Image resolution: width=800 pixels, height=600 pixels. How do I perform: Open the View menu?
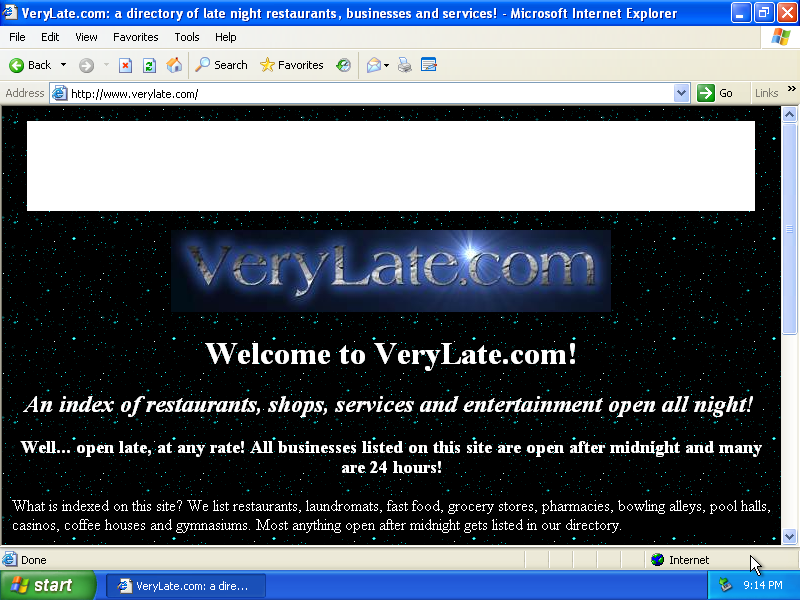click(86, 37)
